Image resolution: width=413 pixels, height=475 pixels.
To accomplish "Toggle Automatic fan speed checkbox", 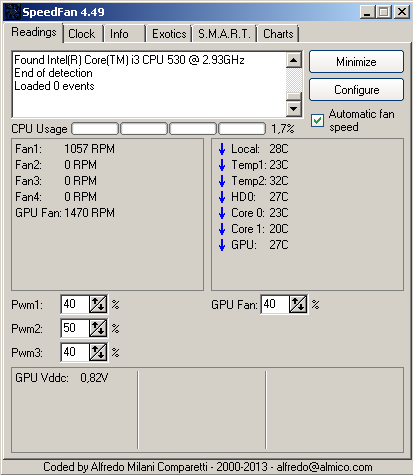I will coord(317,120).
